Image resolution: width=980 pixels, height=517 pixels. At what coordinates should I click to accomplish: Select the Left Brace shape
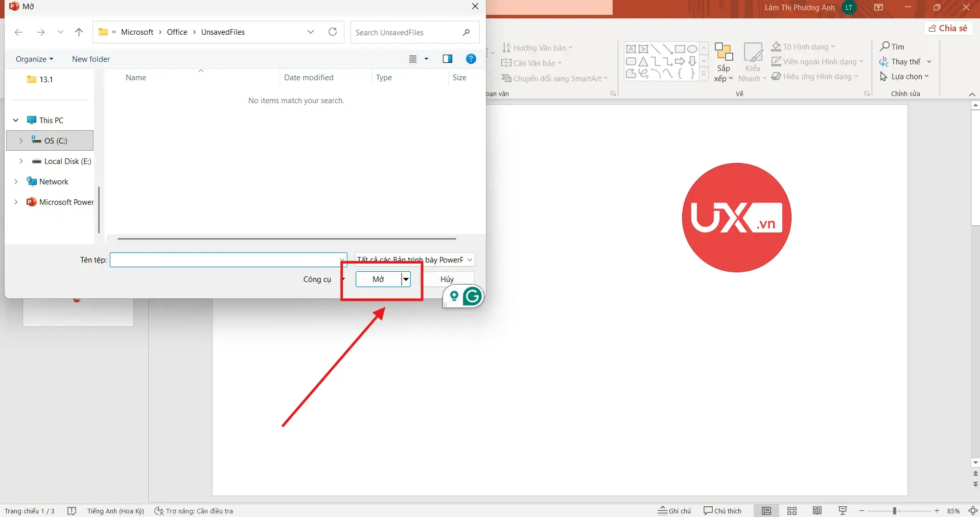pyautogui.click(x=680, y=74)
